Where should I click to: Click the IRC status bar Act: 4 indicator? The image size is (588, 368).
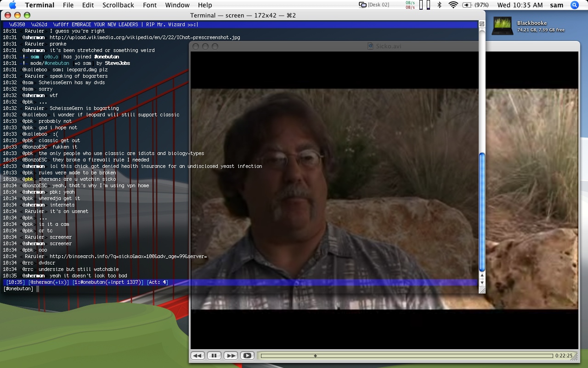pos(158,282)
